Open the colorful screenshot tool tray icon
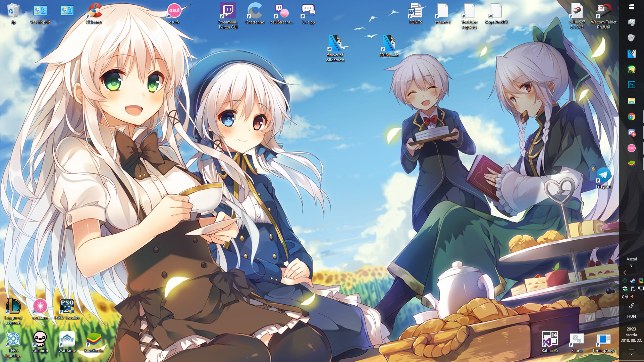The width and height of the screenshot is (644, 362). tap(641, 281)
